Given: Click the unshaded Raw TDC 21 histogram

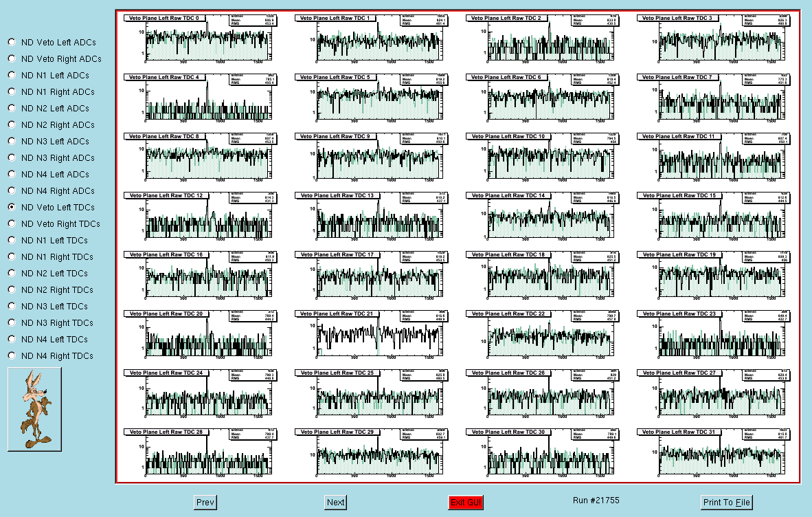Looking at the screenshot, I should 372,335.
